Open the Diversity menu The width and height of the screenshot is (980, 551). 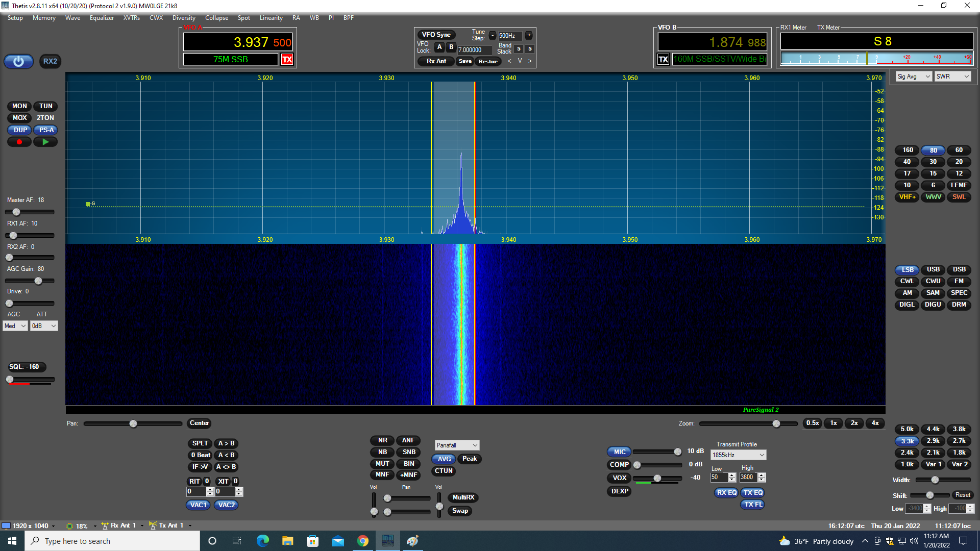(184, 18)
